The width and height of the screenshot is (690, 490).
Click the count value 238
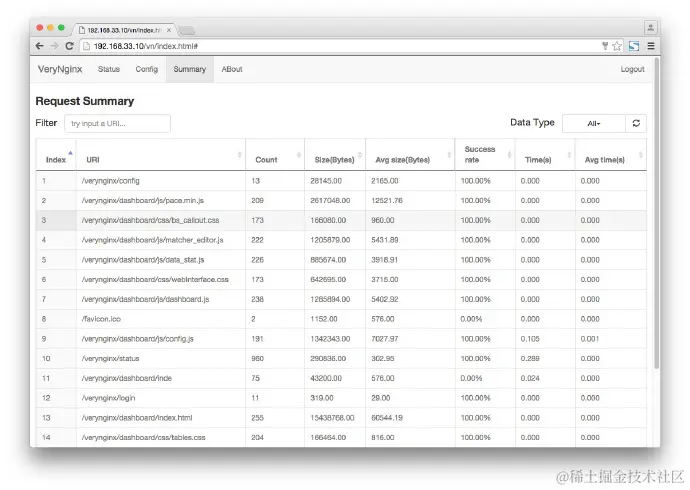point(257,299)
